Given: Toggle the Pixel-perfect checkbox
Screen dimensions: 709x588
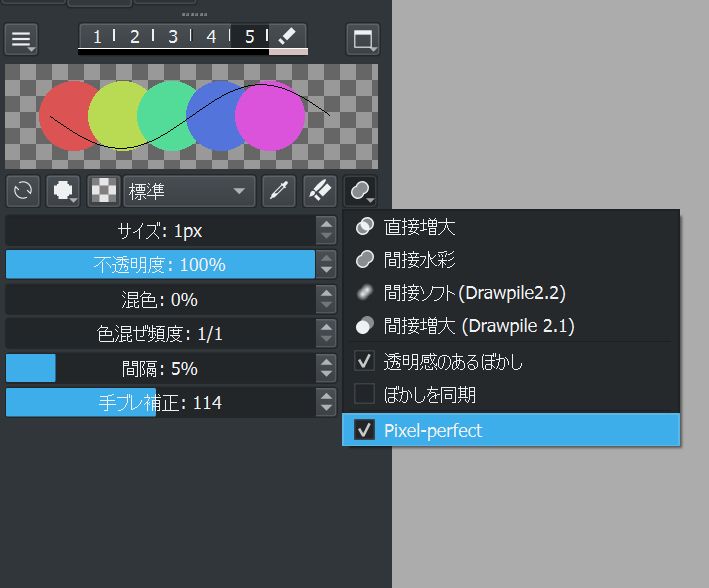Looking at the screenshot, I should 364,430.
